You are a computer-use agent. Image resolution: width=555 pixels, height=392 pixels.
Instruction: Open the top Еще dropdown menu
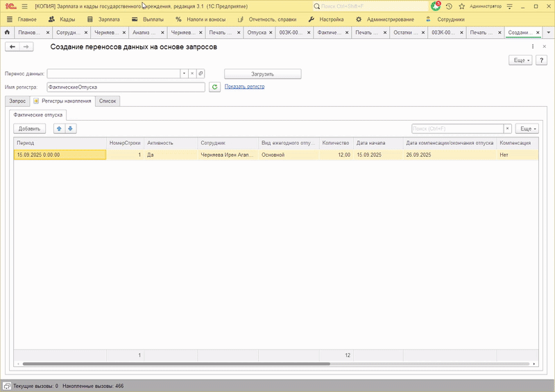[x=521, y=60]
